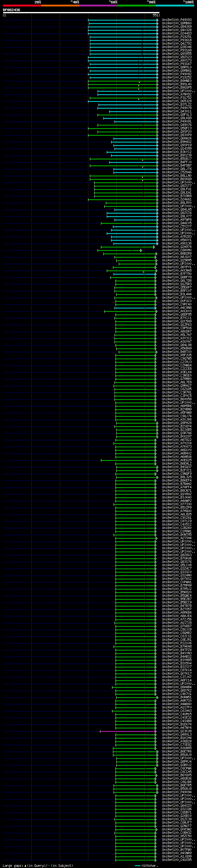Select the UniRef100_P31752 label
Image resolution: width=197 pixels, height=868 pixels.
(x=176, y=98)
